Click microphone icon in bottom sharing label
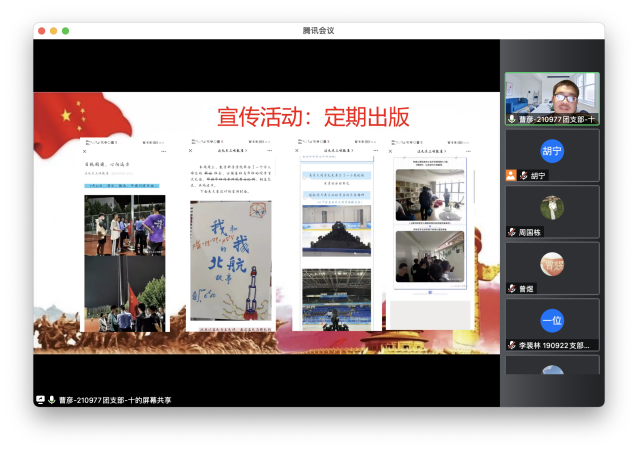 [x=51, y=400]
